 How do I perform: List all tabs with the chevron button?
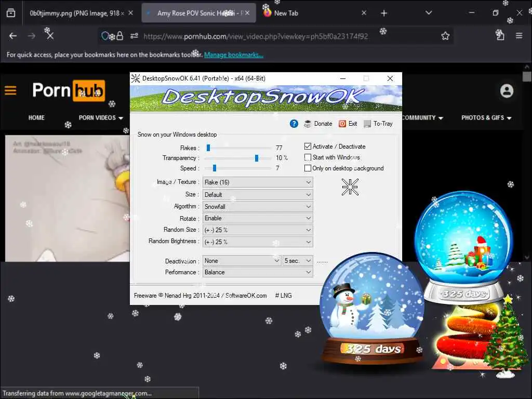[429, 13]
